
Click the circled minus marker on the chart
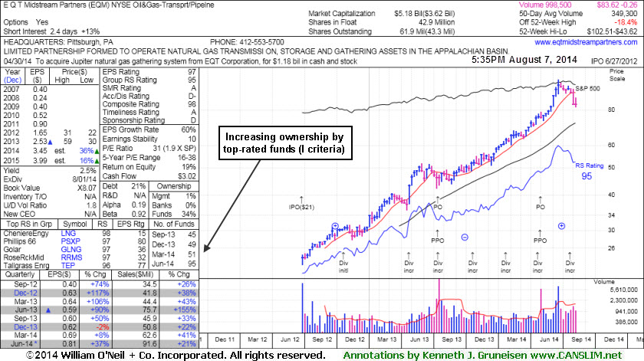(x=465, y=237)
